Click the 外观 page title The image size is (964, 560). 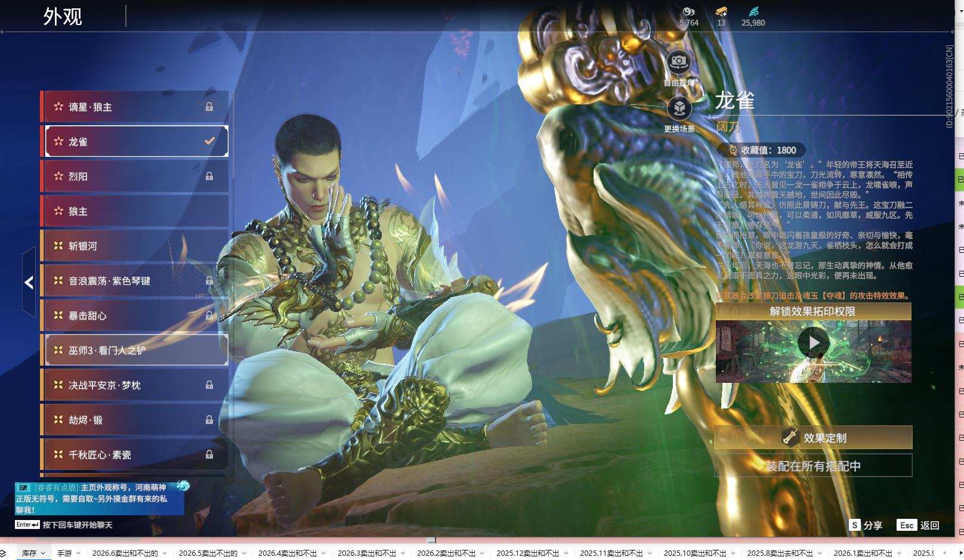pos(63,17)
